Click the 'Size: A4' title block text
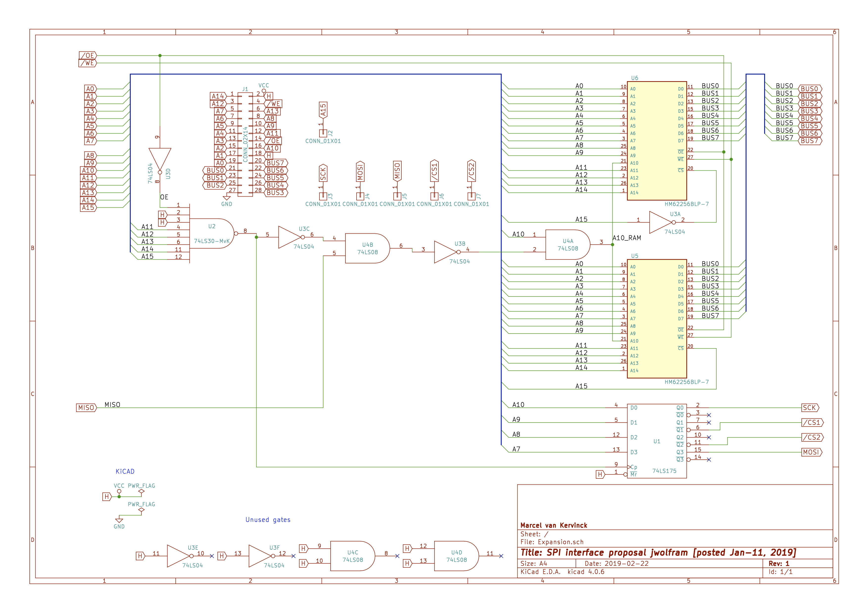The image size is (868, 613). (x=534, y=564)
